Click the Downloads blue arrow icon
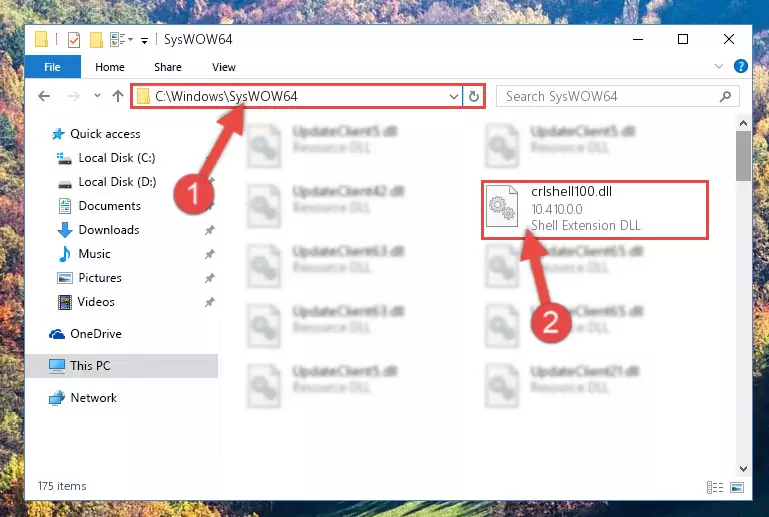Image resolution: width=769 pixels, height=517 pixels. tap(65, 230)
